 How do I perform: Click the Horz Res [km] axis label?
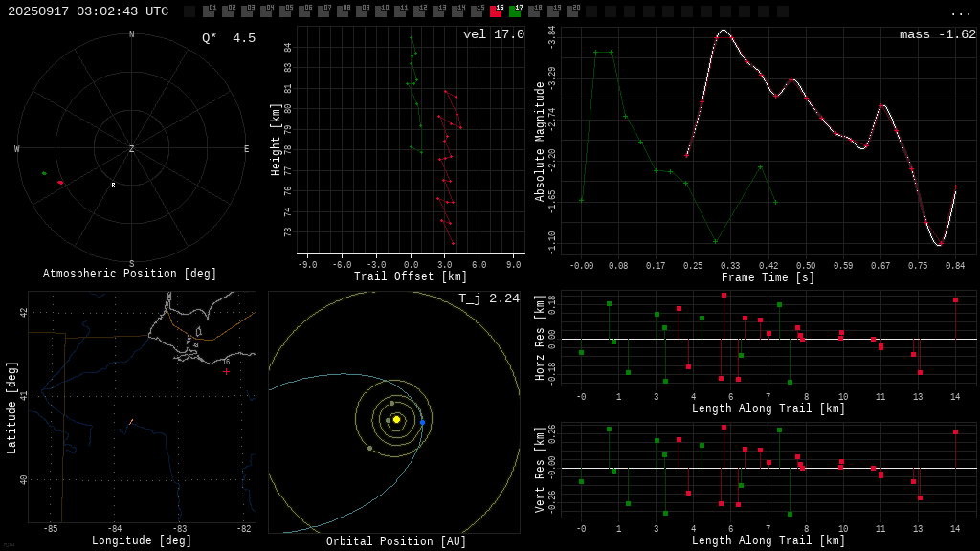tap(540, 338)
